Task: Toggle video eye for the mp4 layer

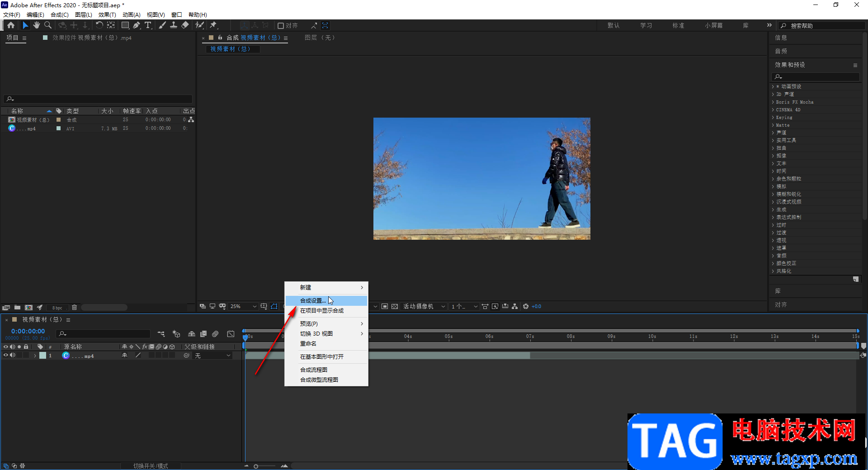Action: [6, 356]
